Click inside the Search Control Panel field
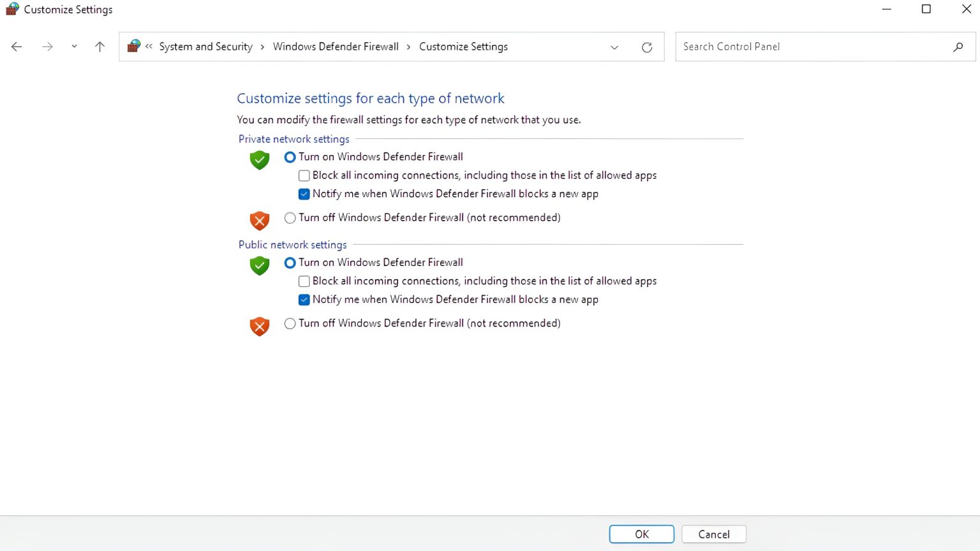Viewport: 980px width, 551px height. pos(798,46)
